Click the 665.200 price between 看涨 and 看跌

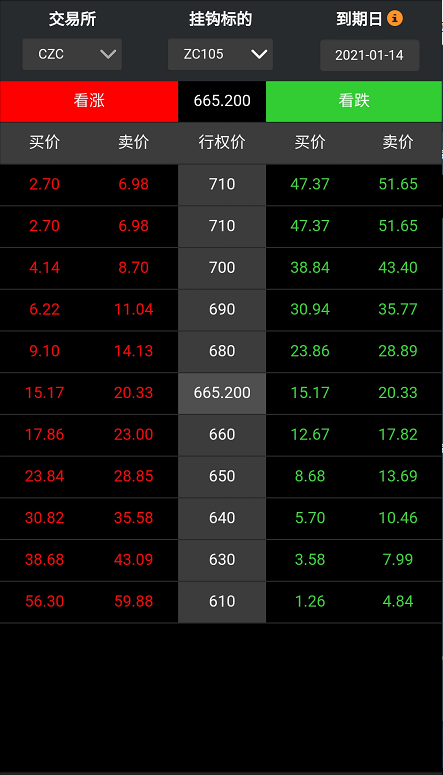click(x=222, y=101)
